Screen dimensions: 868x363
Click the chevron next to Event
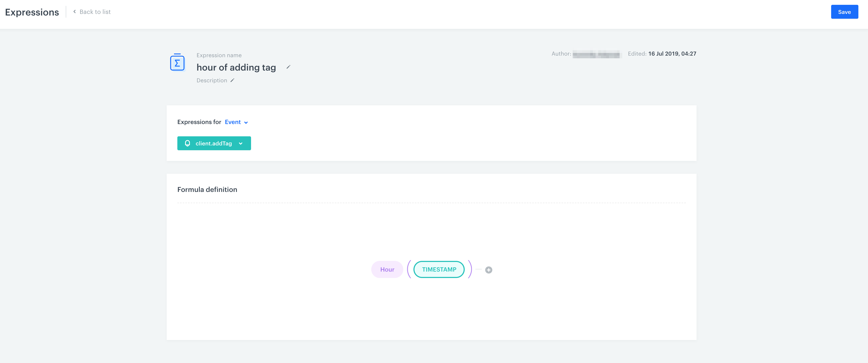[x=246, y=122]
